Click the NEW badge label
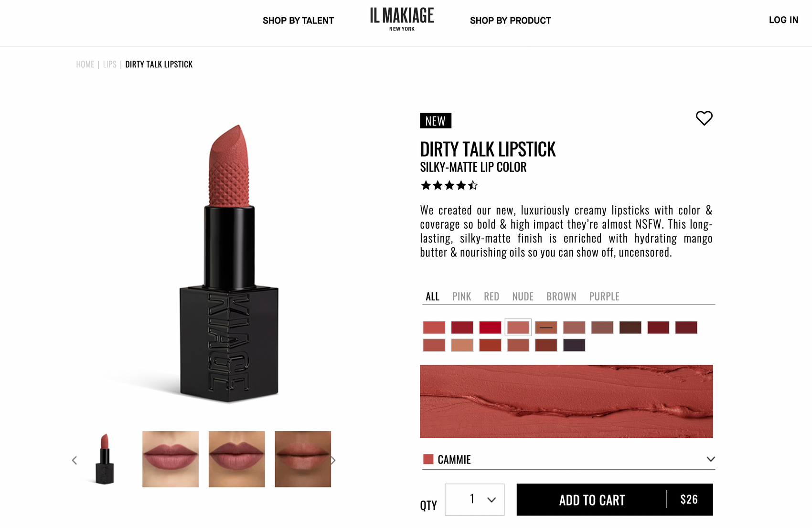The height and width of the screenshot is (528, 812). pos(436,121)
